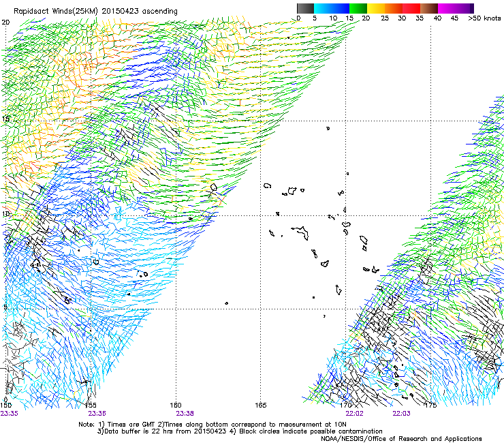The height and width of the screenshot is (443, 504).
Task: Click the purple time stamp '23:38'
Action: click(x=185, y=414)
